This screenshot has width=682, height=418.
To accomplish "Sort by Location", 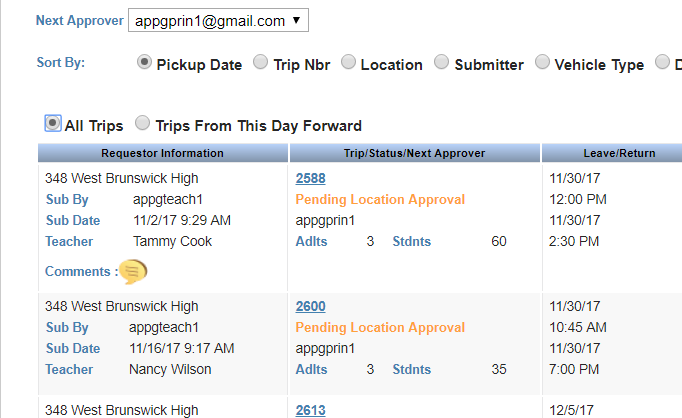I will pyautogui.click(x=348, y=62).
